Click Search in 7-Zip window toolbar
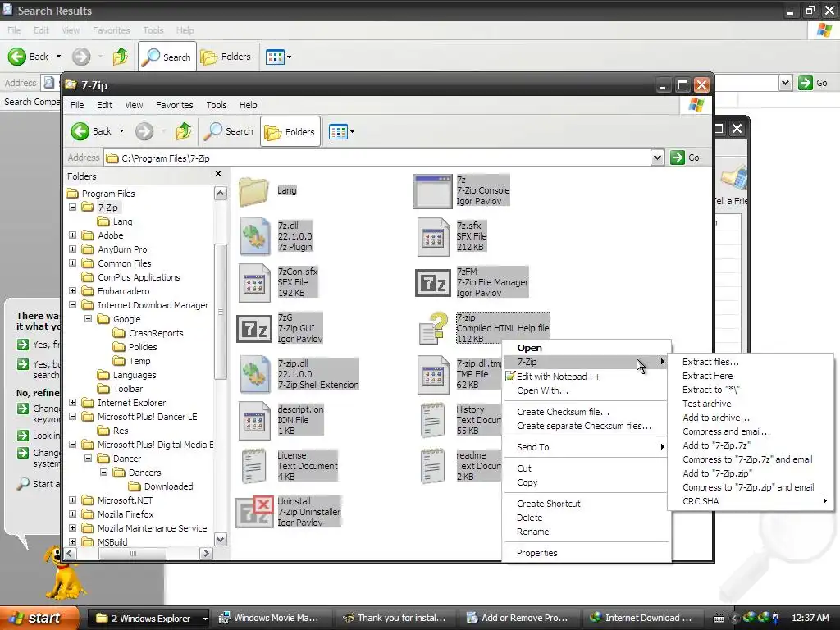The height and width of the screenshot is (630, 840). [x=229, y=131]
